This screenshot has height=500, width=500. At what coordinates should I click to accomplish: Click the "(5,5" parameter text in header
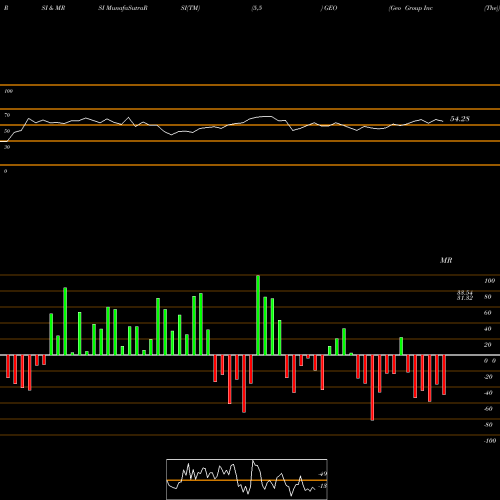(x=257, y=8)
